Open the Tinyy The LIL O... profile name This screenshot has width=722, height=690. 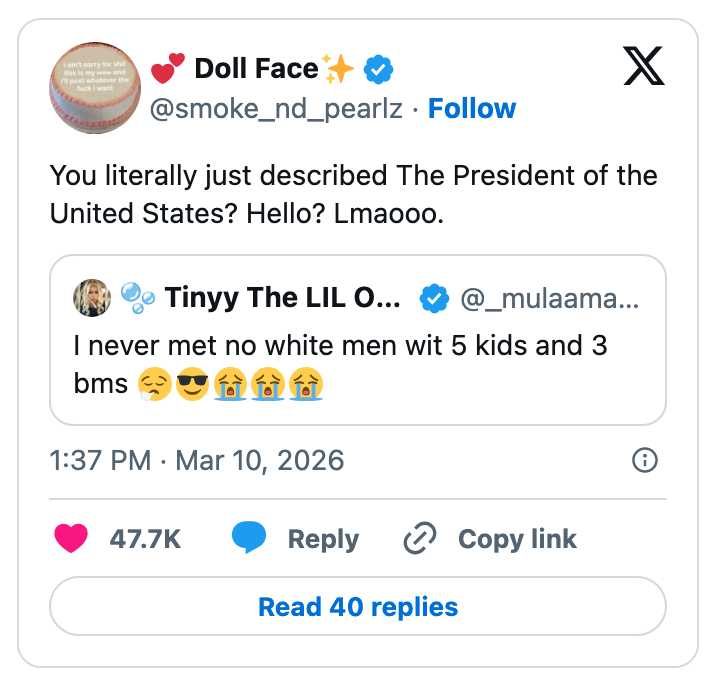[x=282, y=297]
